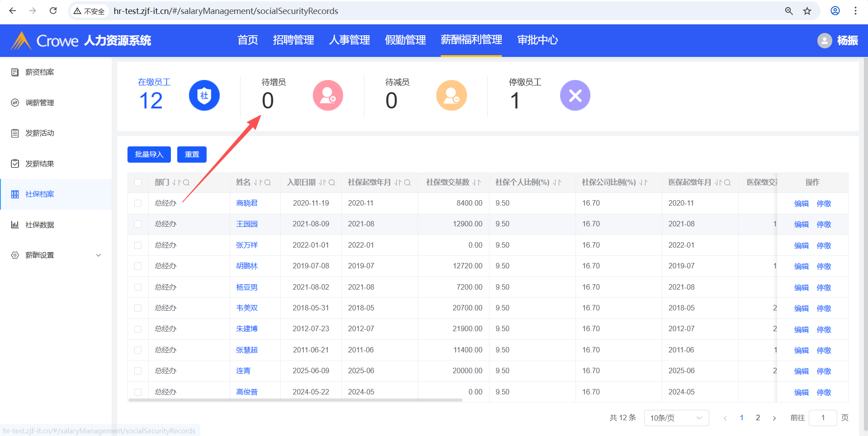Select the checkbox for 张万祥 row

138,245
